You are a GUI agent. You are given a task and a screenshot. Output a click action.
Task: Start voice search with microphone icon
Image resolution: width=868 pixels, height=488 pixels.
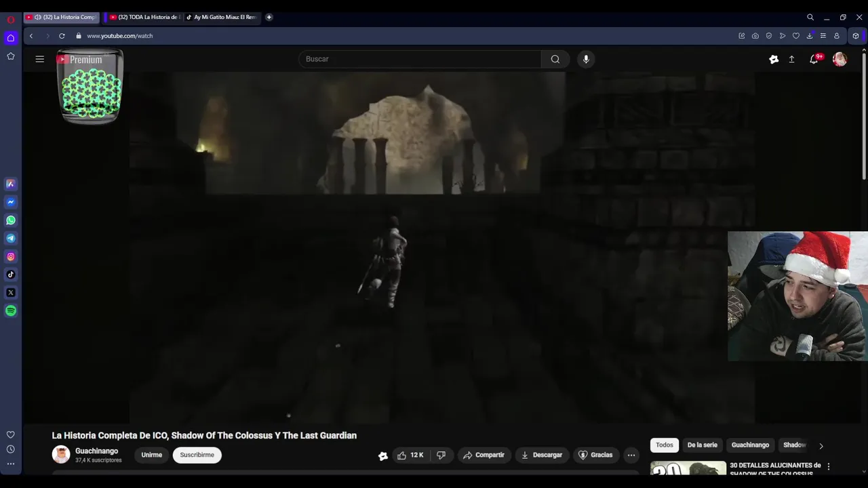point(586,59)
